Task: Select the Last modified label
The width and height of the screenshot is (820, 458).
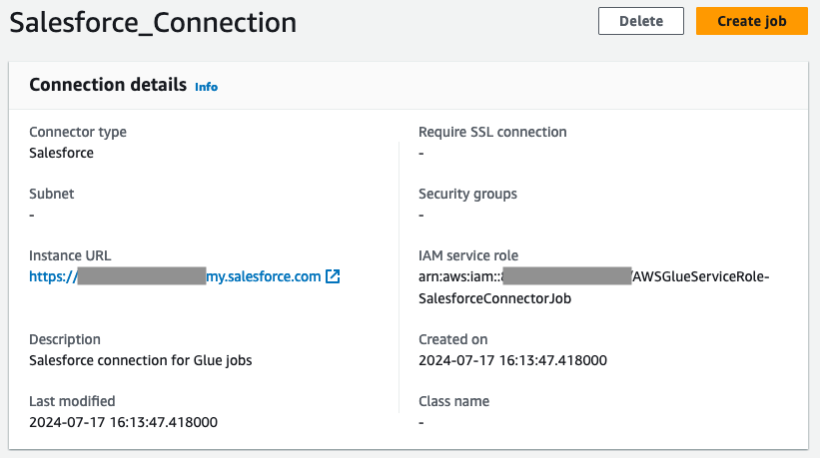Action: pyautogui.click(x=72, y=401)
